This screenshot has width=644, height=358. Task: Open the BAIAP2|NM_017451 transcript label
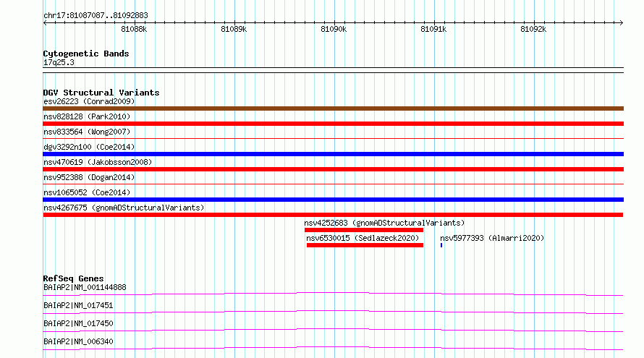[78, 305]
